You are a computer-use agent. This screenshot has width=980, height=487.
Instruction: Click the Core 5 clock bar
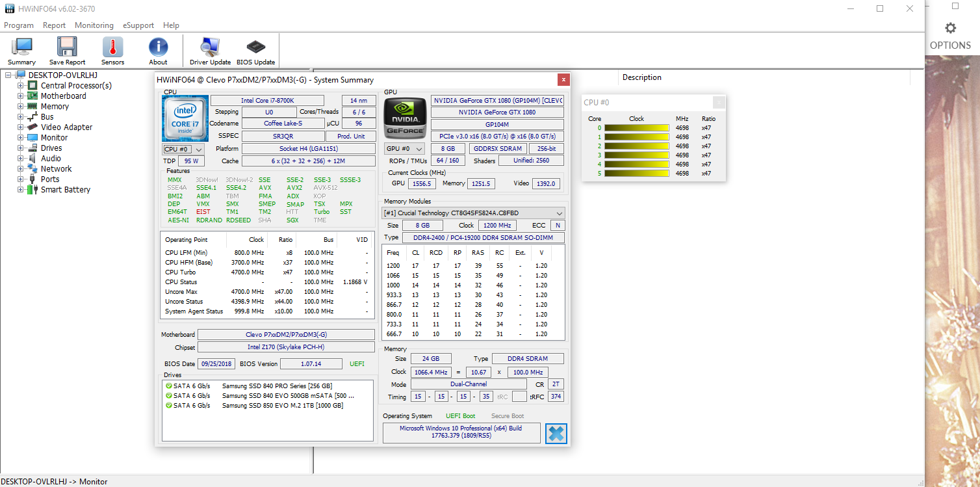[x=637, y=174]
